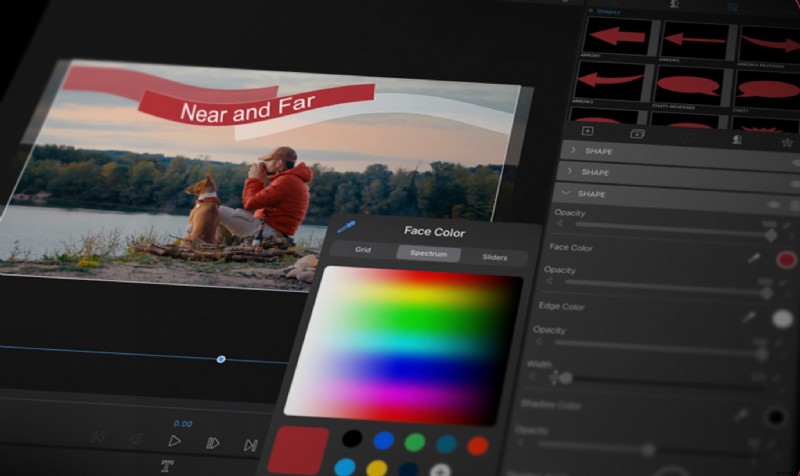Jump to the start of the clip
Image resolution: width=800 pixels, height=476 pixels.
click(98, 437)
